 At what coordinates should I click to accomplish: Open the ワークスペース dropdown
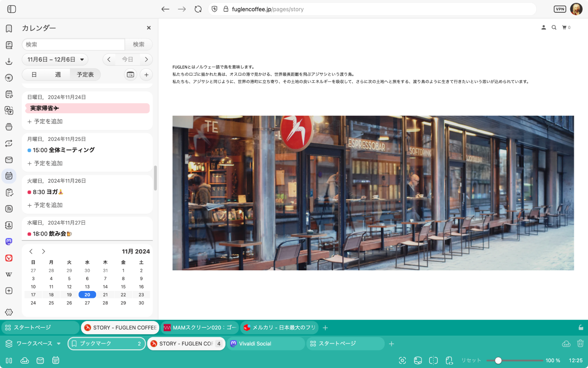[33, 343]
